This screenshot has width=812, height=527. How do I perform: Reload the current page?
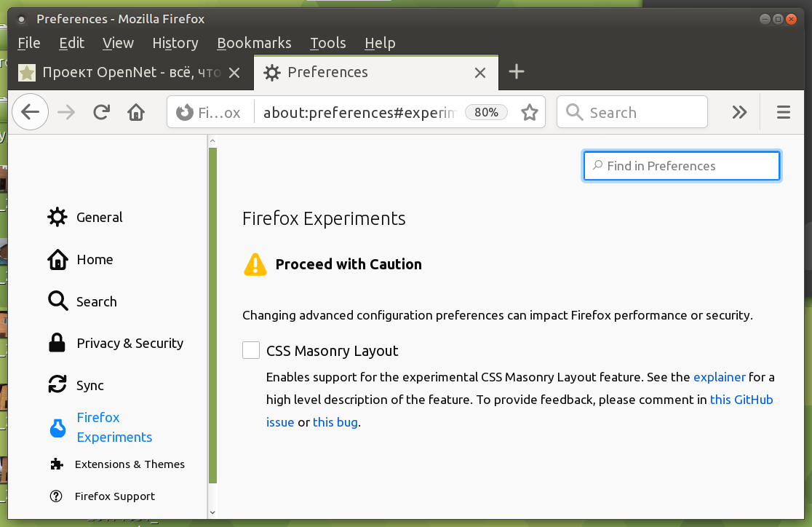point(101,113)
